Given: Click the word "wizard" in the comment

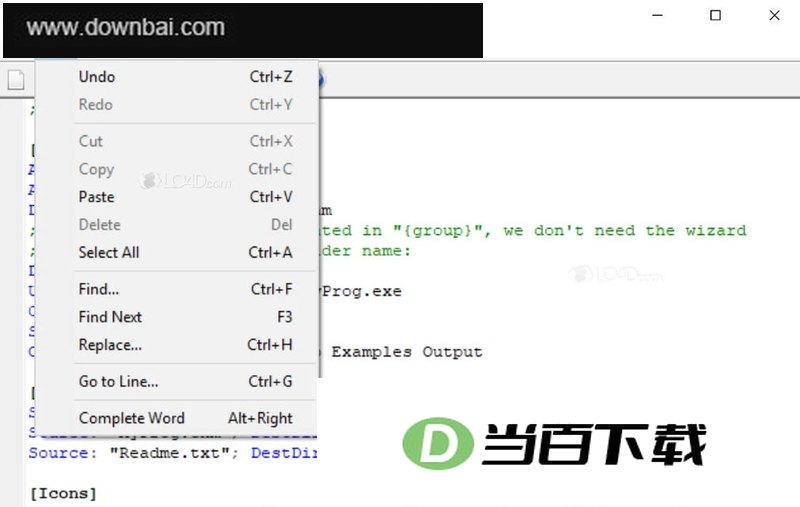Looking at the screenshot, I should pyautogui.click(x=715, y=231).
